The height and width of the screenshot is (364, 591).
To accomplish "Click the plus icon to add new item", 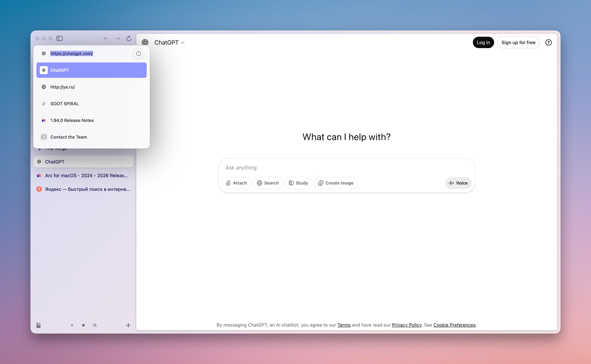I will pyautogui.click(x=128, y=325).
